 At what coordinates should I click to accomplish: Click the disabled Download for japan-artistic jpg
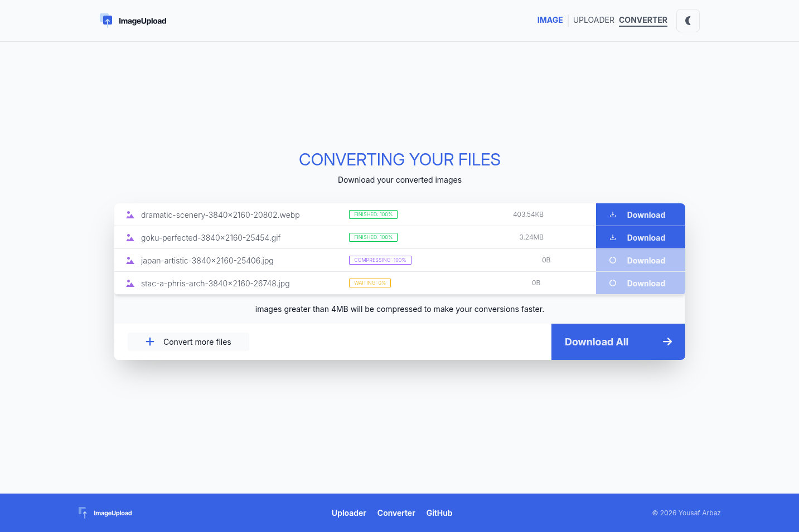(x=640, y=260)
